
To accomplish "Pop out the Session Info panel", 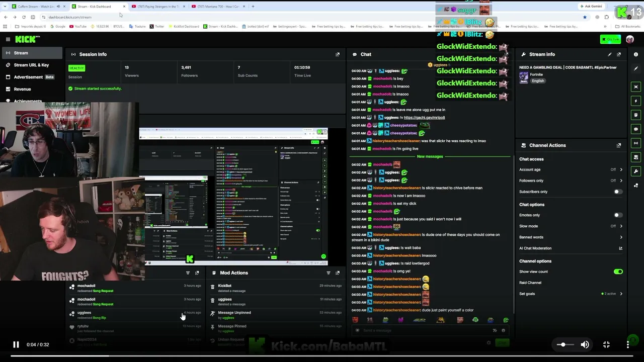I will [338, 54].
